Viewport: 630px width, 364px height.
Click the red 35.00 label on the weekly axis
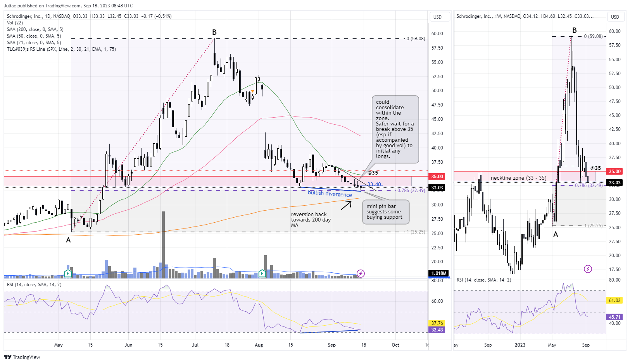click(614, 171)
